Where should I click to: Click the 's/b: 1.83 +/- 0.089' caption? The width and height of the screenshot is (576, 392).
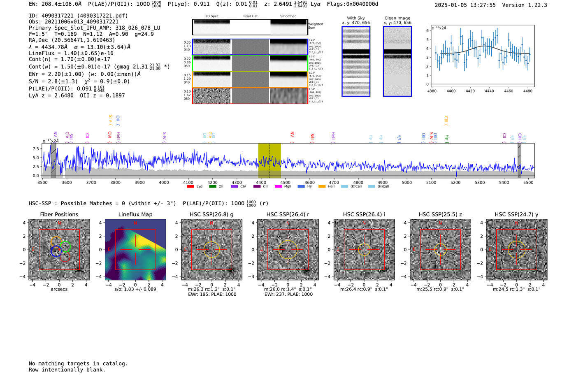point(135,289)
